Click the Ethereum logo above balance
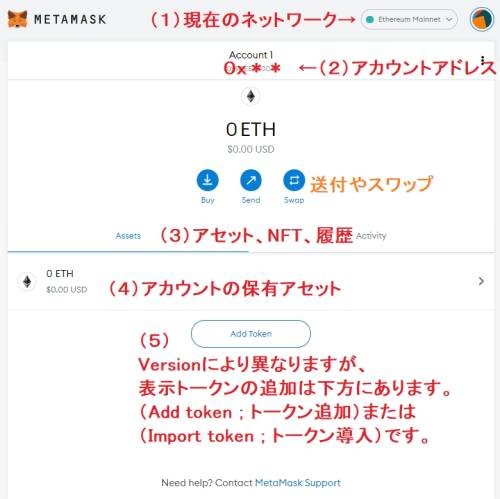 tap(251, 97)
